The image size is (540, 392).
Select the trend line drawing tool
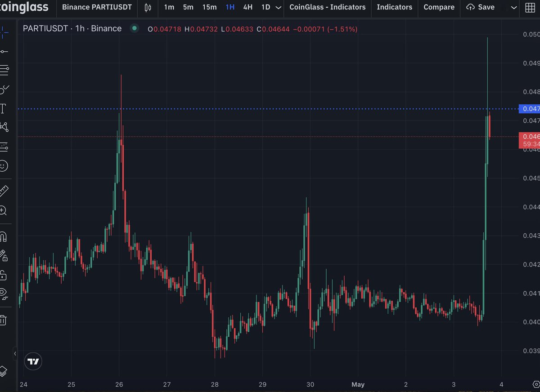click(4, 52)
